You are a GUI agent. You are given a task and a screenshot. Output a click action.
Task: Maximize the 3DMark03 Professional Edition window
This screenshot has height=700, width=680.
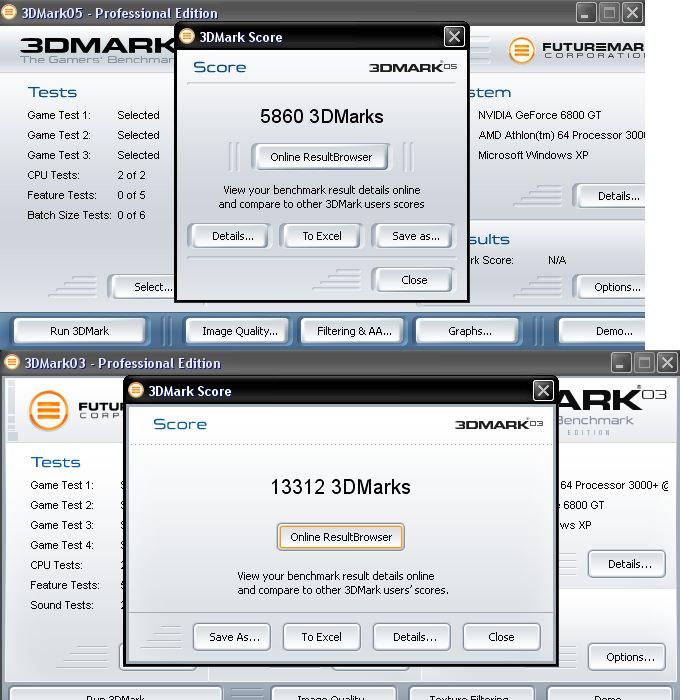(644, 362)
